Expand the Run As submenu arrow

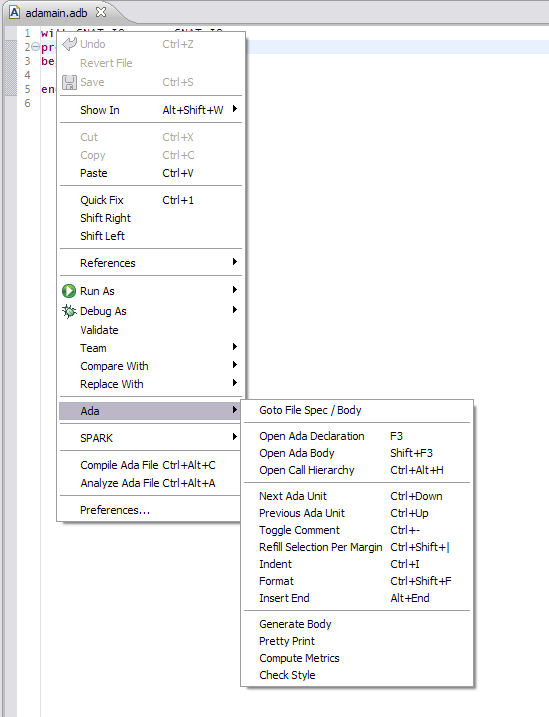click(x=235, y=289)
